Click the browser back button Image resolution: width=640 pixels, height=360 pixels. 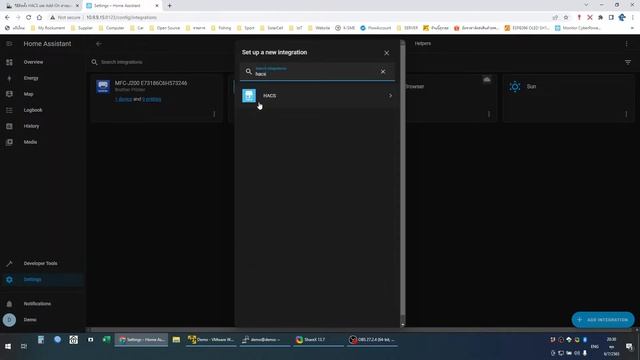[7, 18]
